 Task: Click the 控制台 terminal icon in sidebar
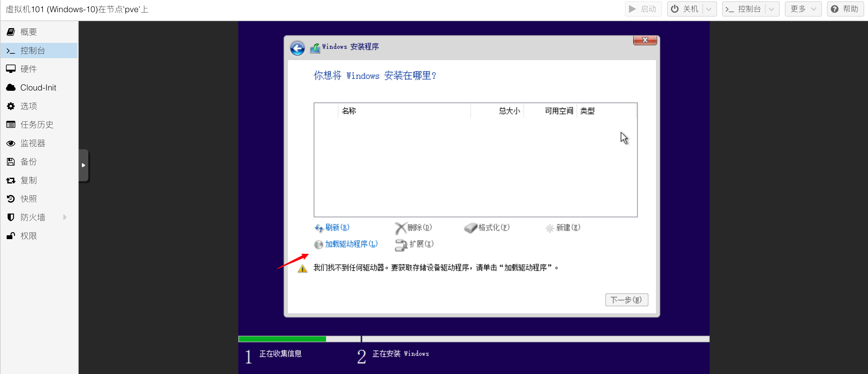pos(11,51)
